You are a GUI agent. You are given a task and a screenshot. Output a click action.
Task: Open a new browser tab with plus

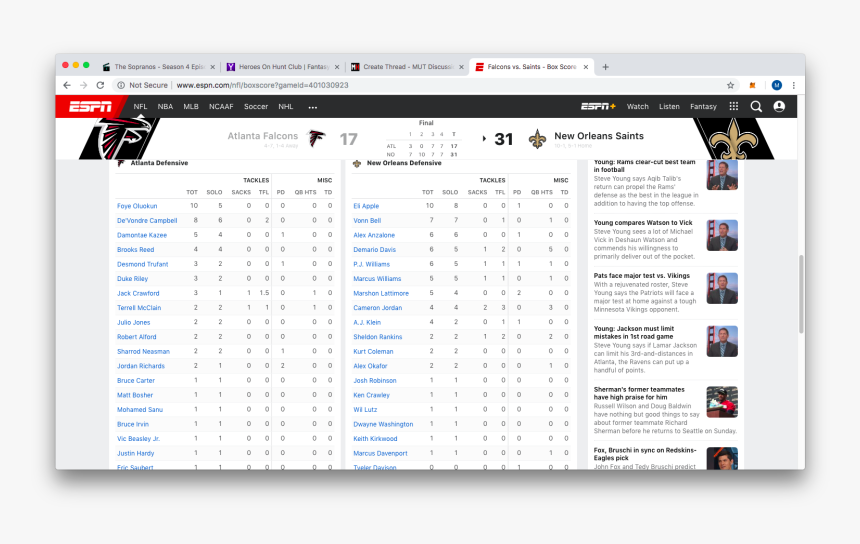click(x=605, y=67)
